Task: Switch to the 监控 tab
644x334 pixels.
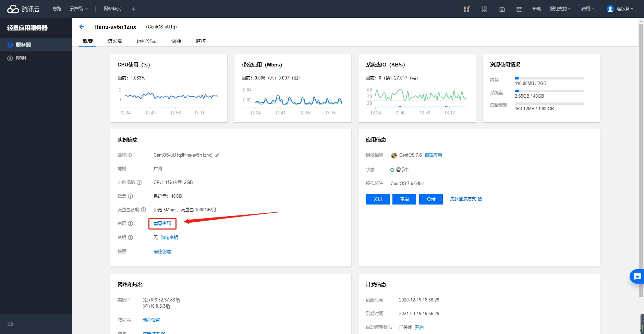Action: coord(201,41)
